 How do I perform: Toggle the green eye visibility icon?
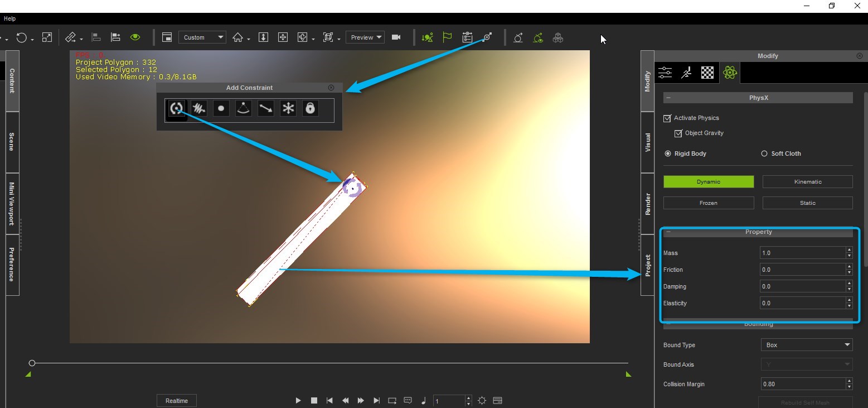[135, 37]
